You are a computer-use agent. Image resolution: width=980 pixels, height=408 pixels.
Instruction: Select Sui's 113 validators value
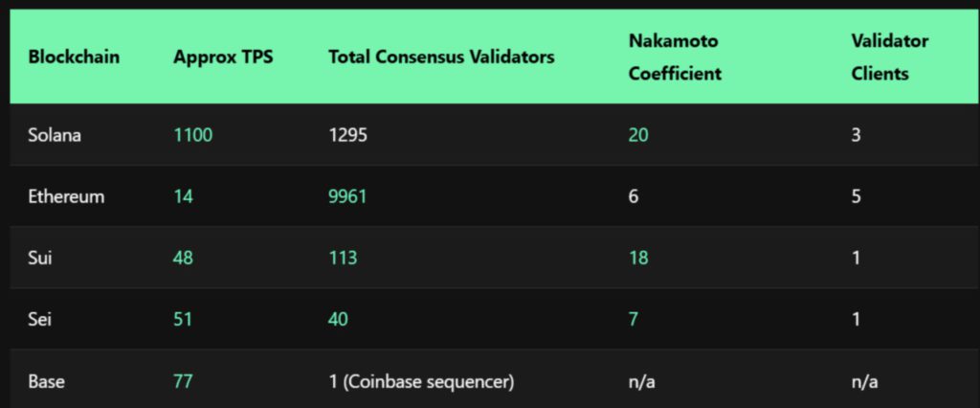(343, 258)
